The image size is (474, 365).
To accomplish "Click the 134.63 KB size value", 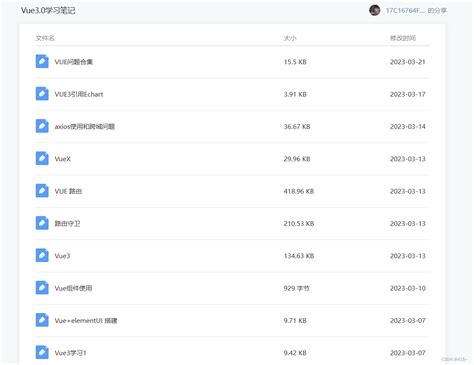I will click(299, 256).
